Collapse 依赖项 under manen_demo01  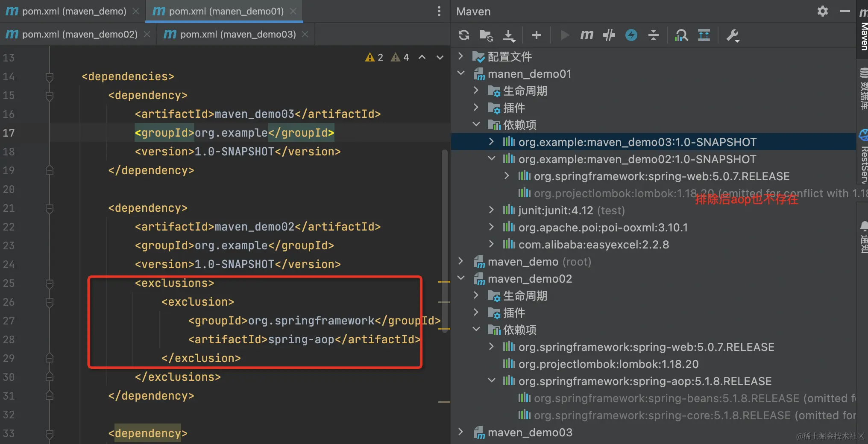click(x=476, y=125)
